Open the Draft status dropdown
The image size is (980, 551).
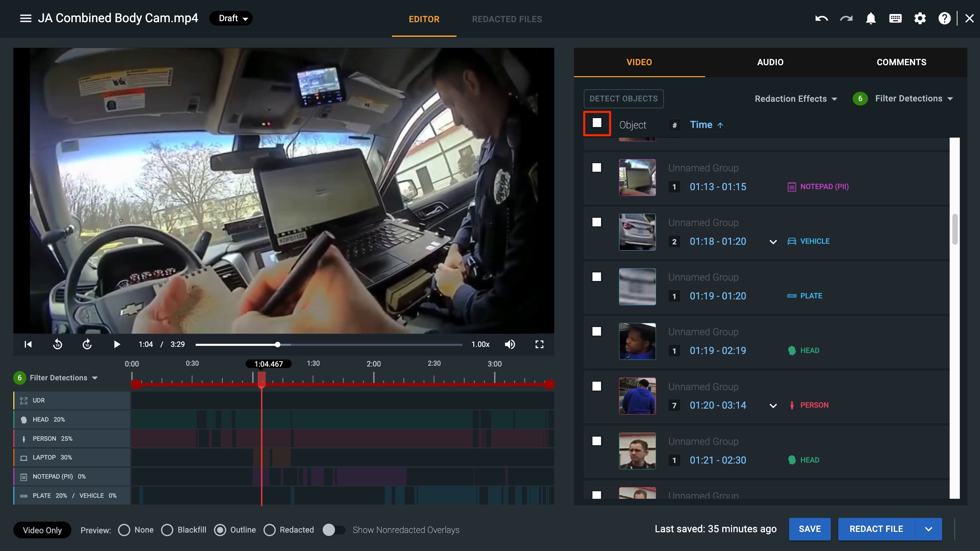[x=231, y=18]
